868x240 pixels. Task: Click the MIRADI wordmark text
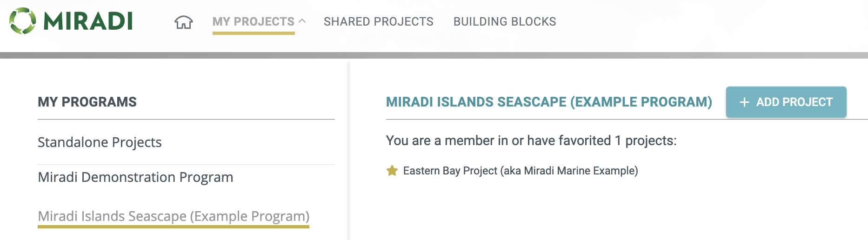click(88, 21)
